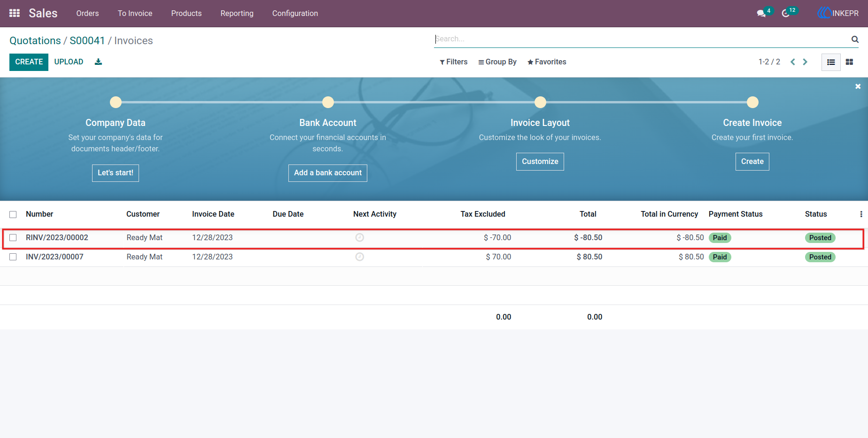The height and width of the screenshot is (438, 868).
Task: Go to Quotations breadcrumb
Action: coord(35,41)
